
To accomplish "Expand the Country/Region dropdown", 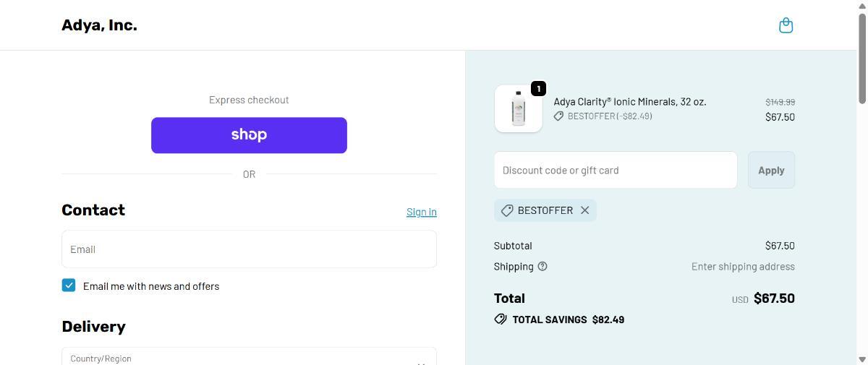I will (249, 358).
